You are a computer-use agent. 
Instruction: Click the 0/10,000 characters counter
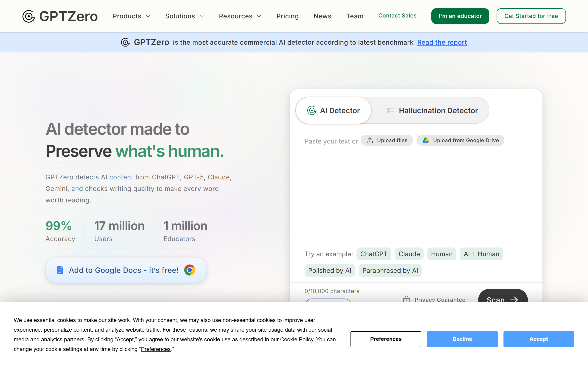pos(332,291)
